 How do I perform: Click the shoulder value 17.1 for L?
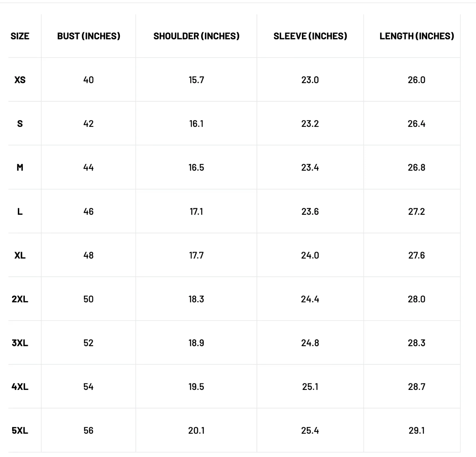click(196, 211)
